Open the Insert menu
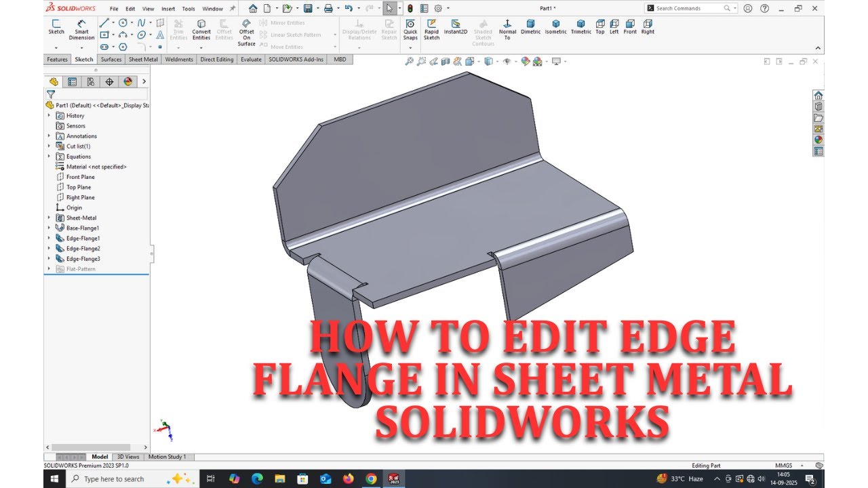Screen dimensions: 868x488 pyautogui.click(x=168, y=9)
